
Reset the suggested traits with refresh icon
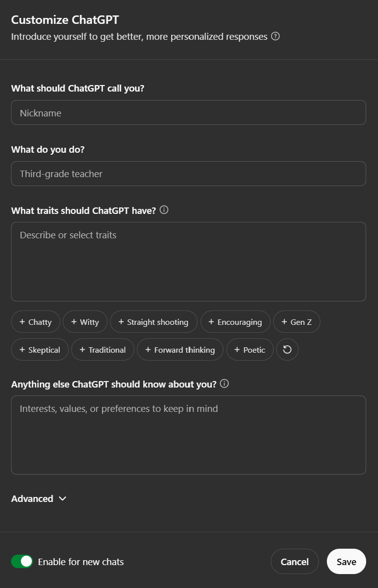tap(287, 350)
